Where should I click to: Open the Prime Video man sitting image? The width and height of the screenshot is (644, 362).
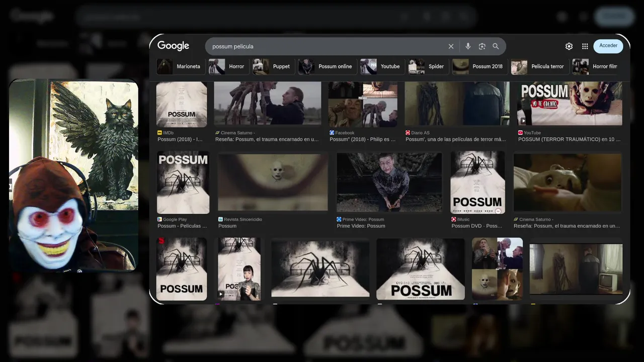389,182
